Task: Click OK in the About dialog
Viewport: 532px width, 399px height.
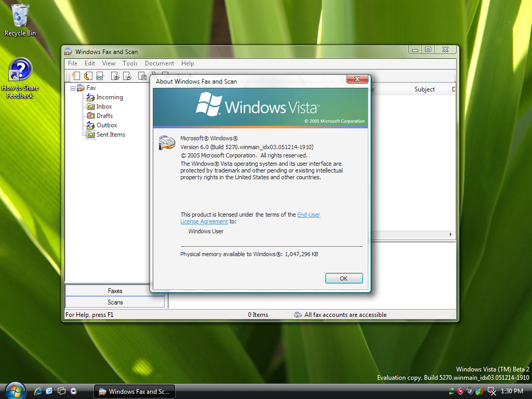Action: [344, 278]
